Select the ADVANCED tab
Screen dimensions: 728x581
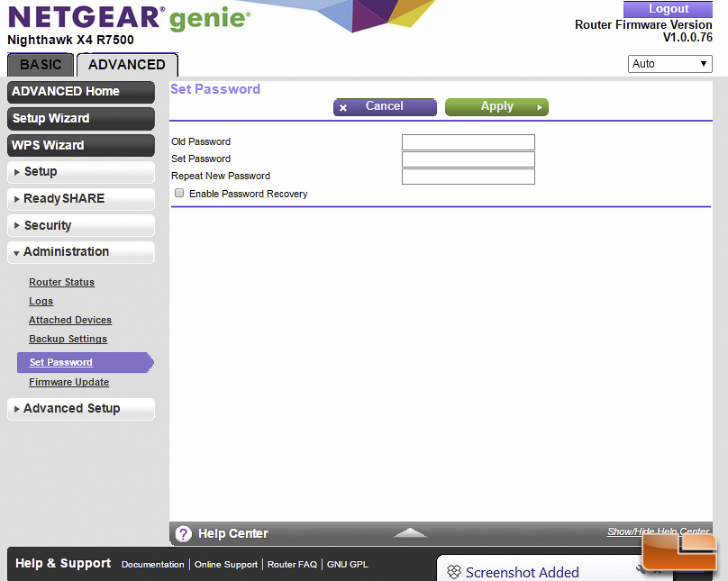click(127, 65)
